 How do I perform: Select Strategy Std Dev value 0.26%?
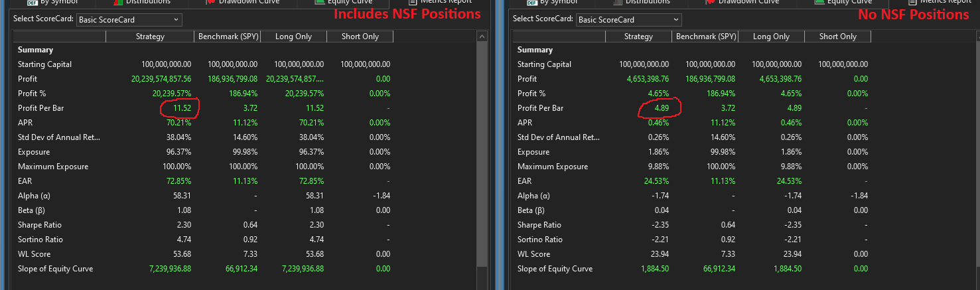pos(657,137)
